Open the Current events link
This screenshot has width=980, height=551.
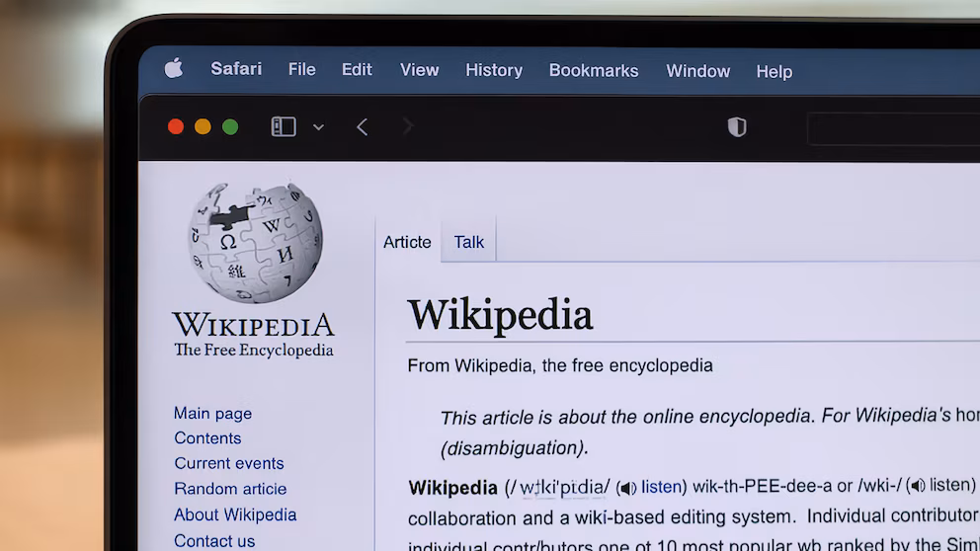pos(229,463)
